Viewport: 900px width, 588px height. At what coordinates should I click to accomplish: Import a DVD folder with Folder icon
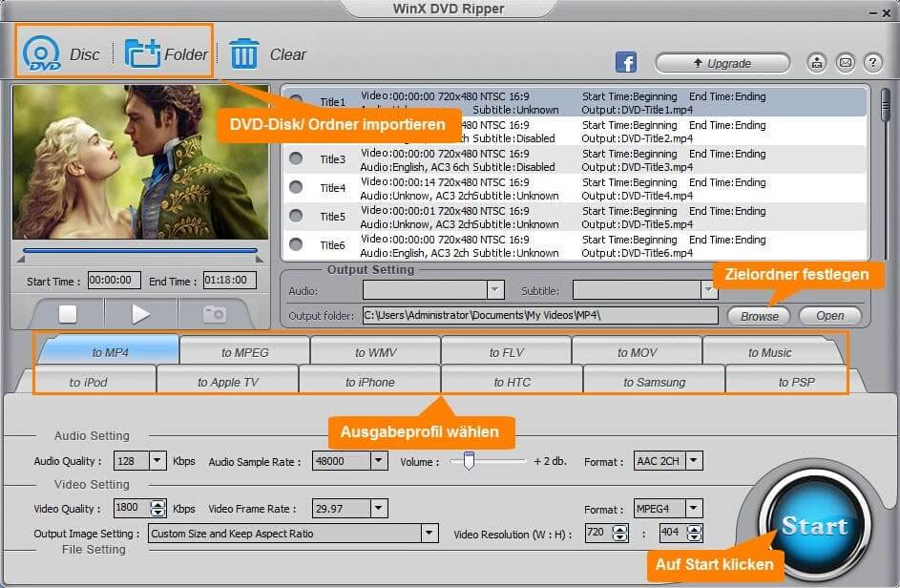click(x=142, y=53)
